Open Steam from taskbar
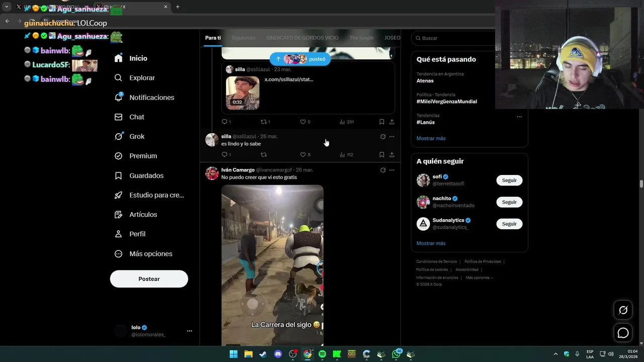The height and width of the screenshot is (362, 644). point(263,354)
